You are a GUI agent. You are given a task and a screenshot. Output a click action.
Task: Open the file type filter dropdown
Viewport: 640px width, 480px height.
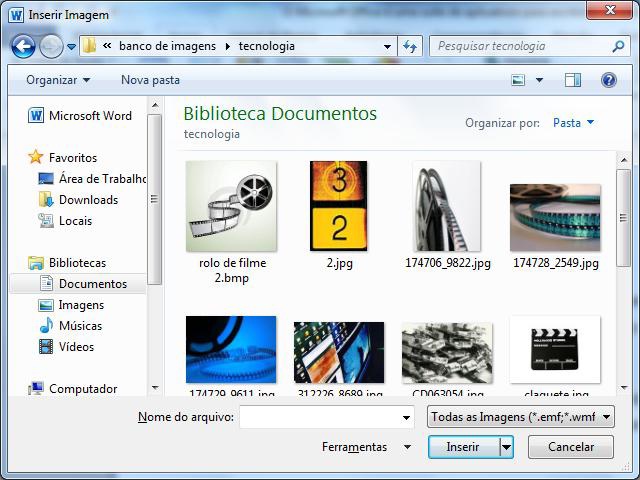(520, 417)
